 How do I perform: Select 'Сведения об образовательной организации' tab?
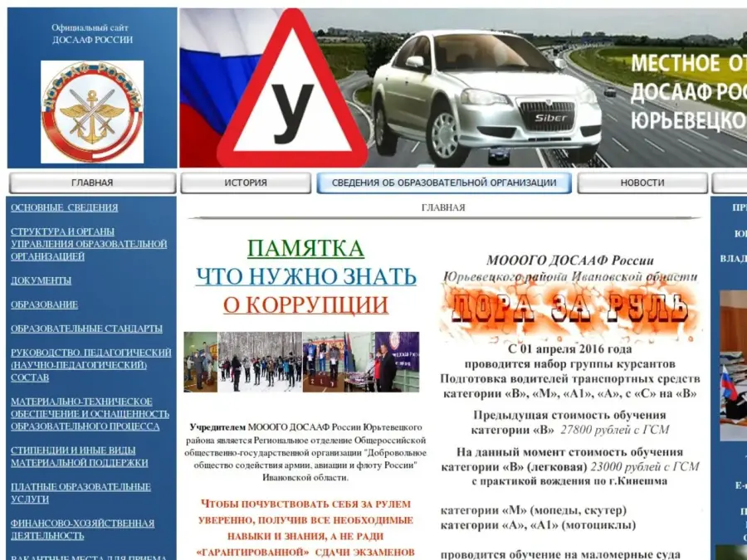pyautogui.click(x=444, y=183)
